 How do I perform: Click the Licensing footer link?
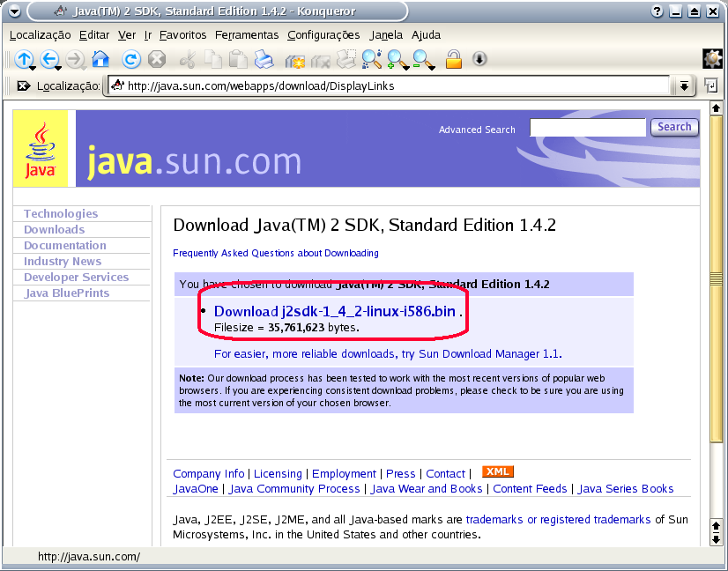(278, 473)
